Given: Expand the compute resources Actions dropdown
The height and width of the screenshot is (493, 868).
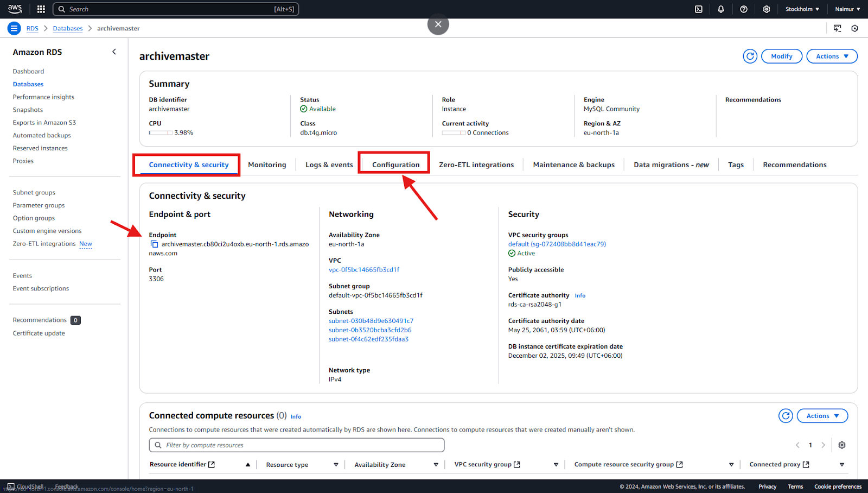Looking at the screenshot, I should click(822, 416).
